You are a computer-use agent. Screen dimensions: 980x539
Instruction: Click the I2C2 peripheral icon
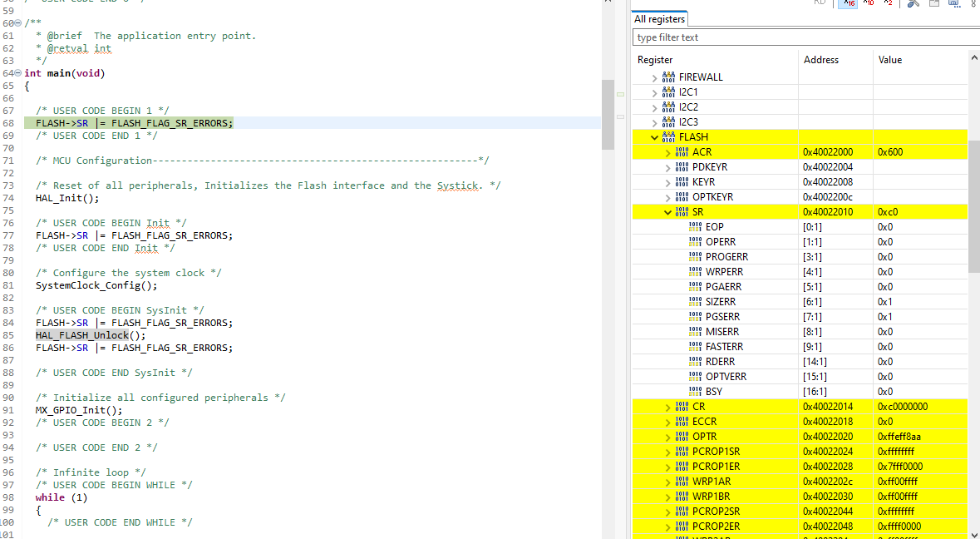tap(668, 107)
